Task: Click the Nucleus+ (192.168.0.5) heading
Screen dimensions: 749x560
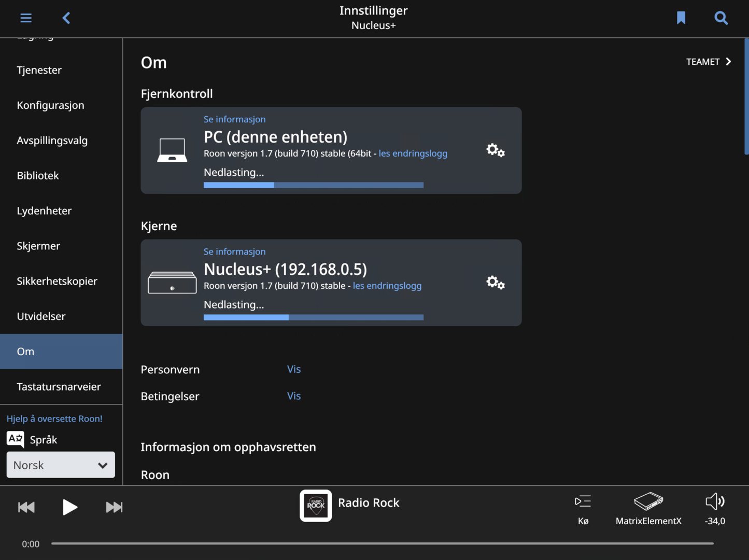Action: coord(285,269)
